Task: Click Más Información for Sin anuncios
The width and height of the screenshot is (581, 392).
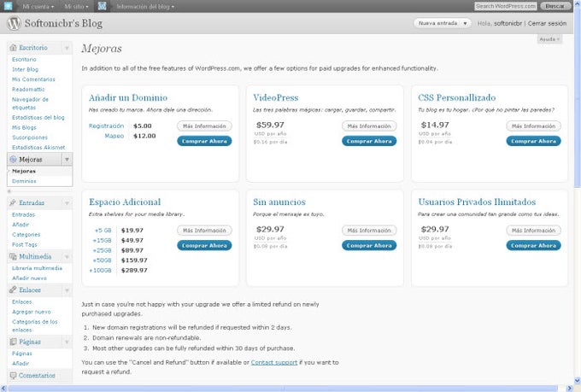Action: (x=369, y=231)
